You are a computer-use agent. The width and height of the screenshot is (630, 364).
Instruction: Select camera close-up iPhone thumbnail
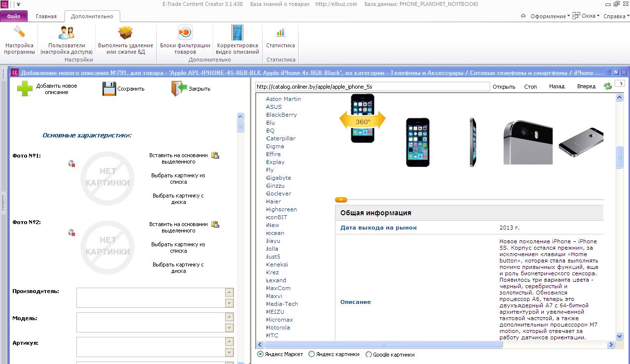[x=528, y=142]
